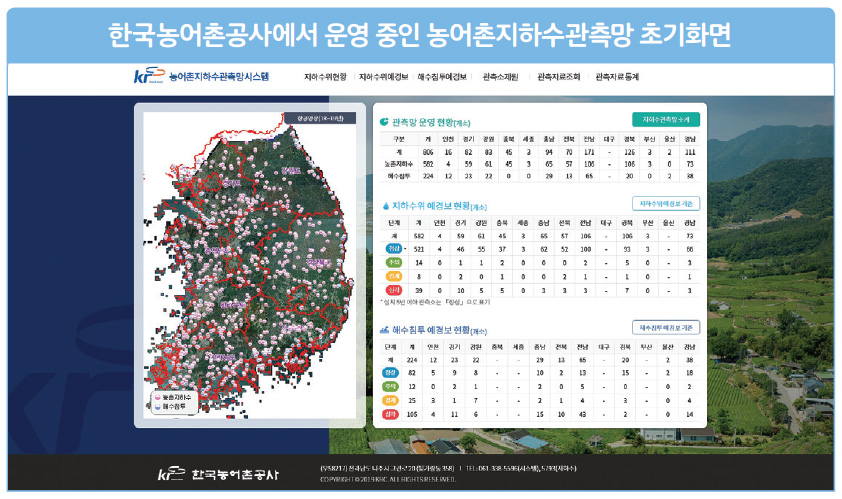
Task: Open the 지하수위예경보 menu
Action: [383, 77]
